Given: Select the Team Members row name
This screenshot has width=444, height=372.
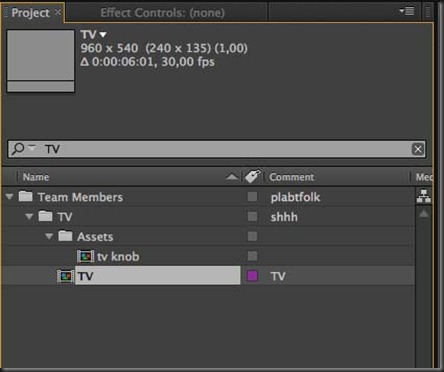Looking at the screenshot, I should tap(80, 197).
